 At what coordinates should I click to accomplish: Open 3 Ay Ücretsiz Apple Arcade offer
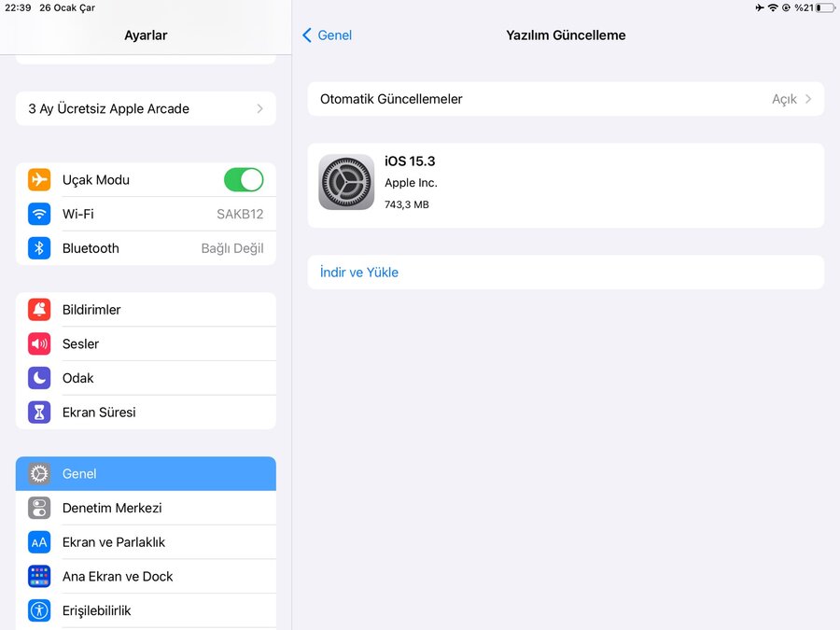pyautogui.click(x=146, y=109)
